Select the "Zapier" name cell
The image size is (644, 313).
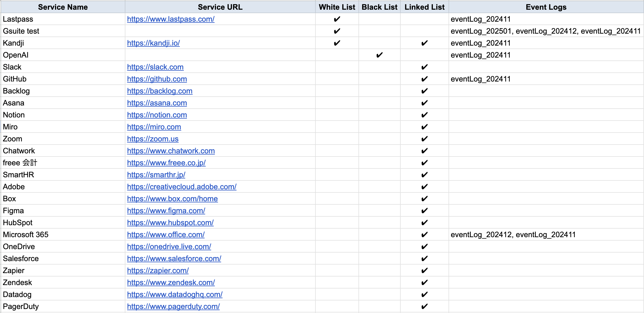pyautogui.click(x=63, y=271)
